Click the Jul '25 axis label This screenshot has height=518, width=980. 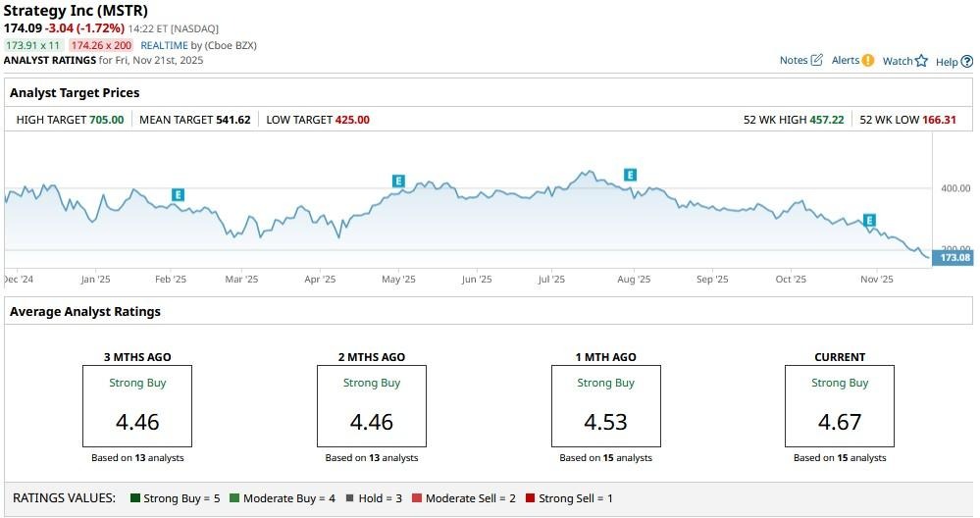[x=551, y=280]
